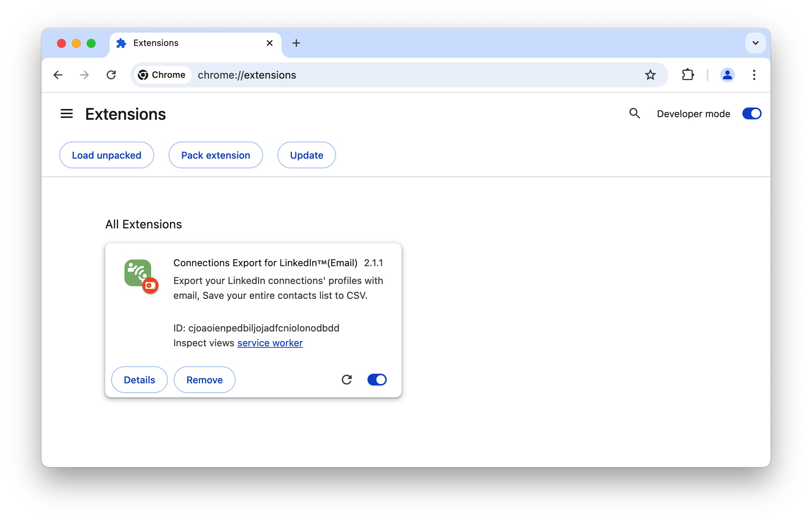Open the Chrome site info menu in address bar
Image resolution: width=812 pixels, height=522 pixels.
162,75
